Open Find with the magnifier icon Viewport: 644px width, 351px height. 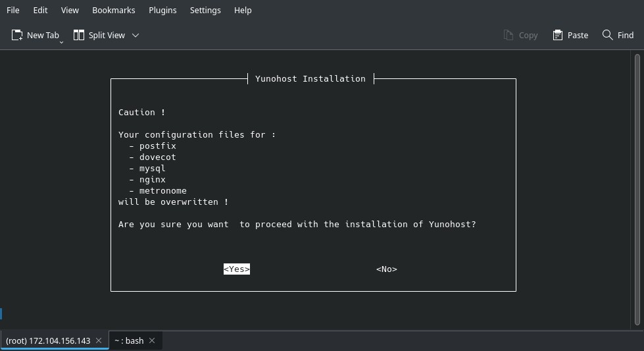click(x=607, y=35)
